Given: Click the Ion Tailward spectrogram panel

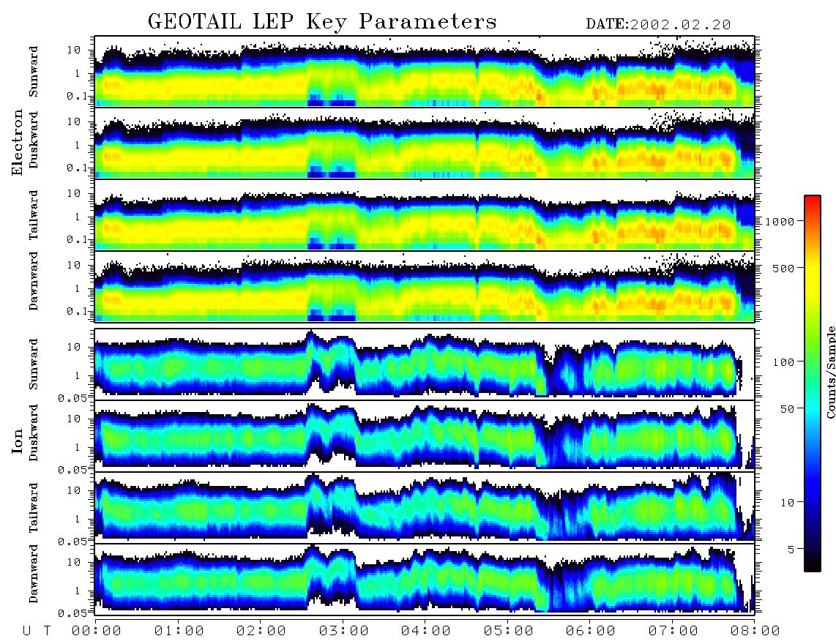Looking at the screenshot, I should coord(425,506).
